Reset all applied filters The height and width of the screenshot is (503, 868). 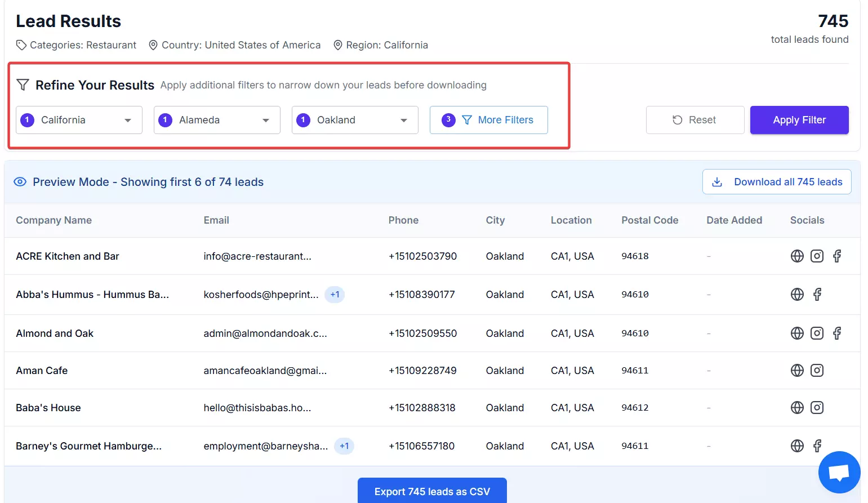[695, 120]
